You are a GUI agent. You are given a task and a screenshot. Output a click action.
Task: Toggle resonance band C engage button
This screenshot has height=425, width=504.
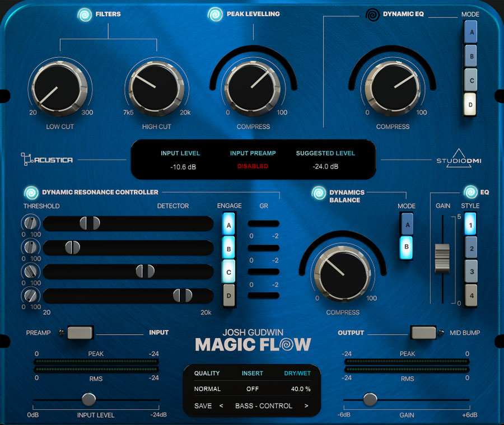[229, 272]
